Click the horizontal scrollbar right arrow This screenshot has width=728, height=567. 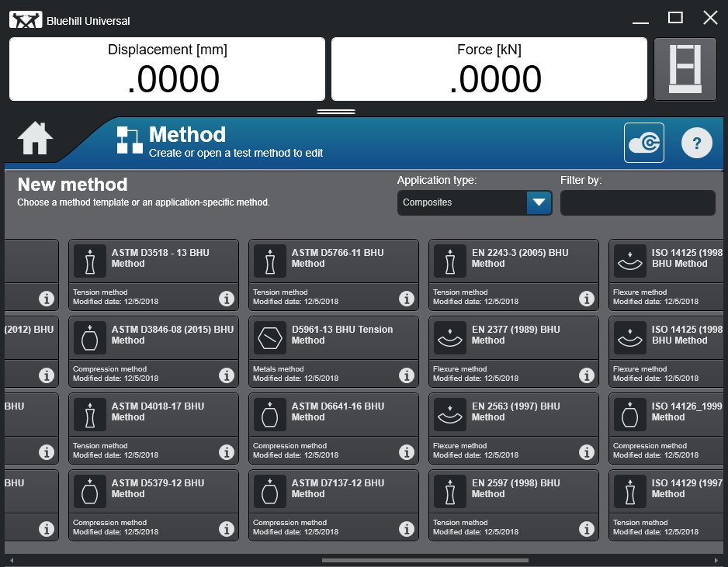click(x=716, y=560)
